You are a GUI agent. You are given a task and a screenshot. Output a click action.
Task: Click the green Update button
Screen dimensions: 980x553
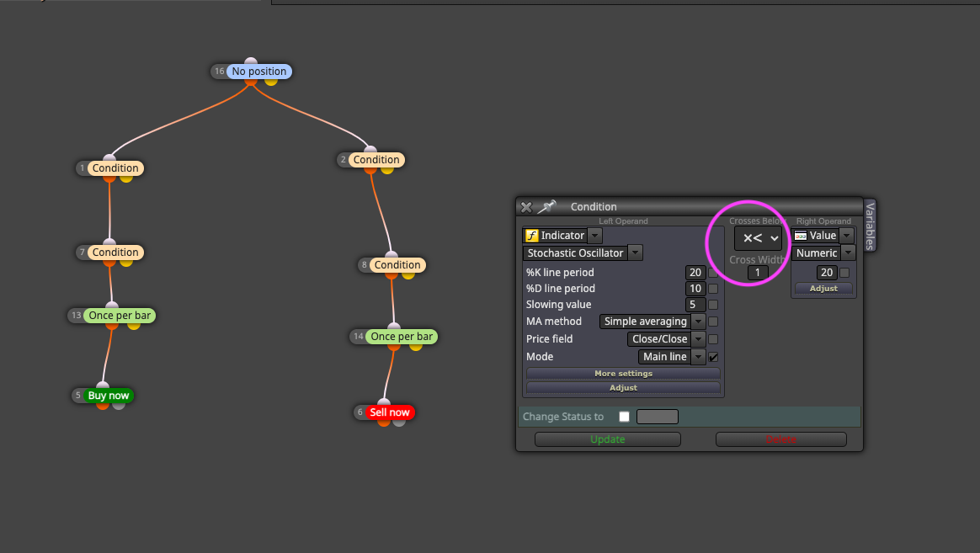(x=608, y=439)
